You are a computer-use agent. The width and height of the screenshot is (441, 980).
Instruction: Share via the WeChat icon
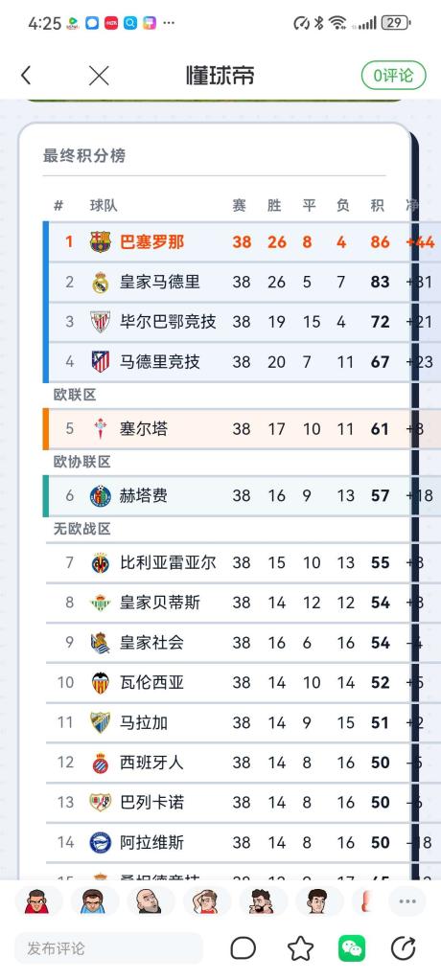[x=352, y=948]
